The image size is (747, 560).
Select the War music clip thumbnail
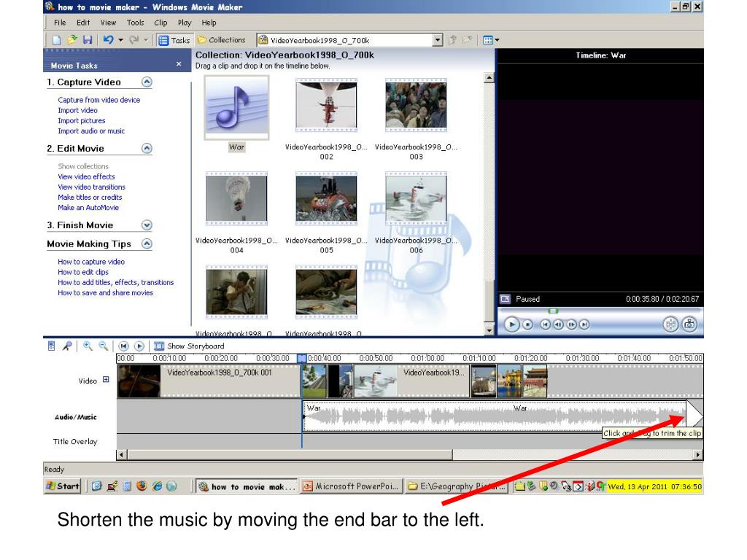pyautogui.click(x=237, y=108)
